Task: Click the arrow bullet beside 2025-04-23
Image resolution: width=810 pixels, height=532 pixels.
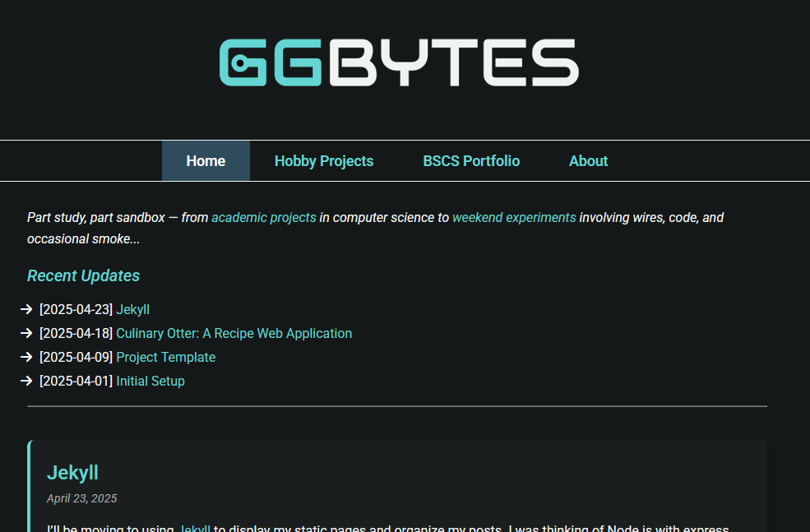Action: (26, 309)
